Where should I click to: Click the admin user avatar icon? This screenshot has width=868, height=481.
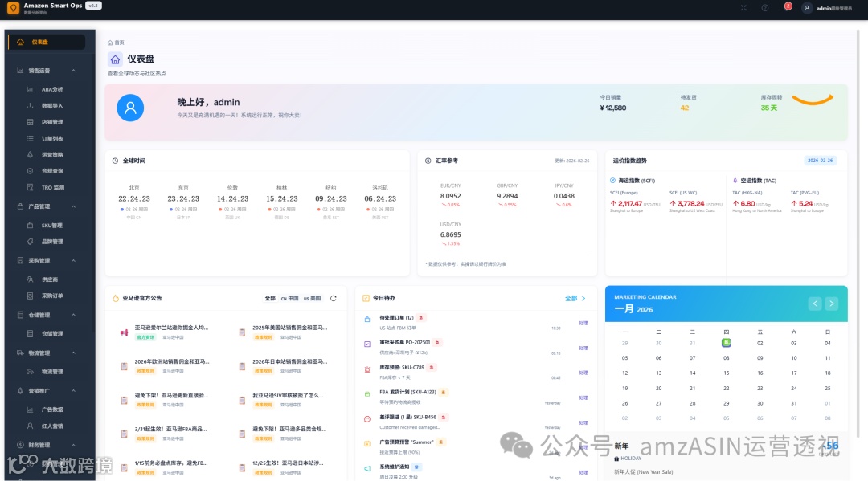point(807,8)
